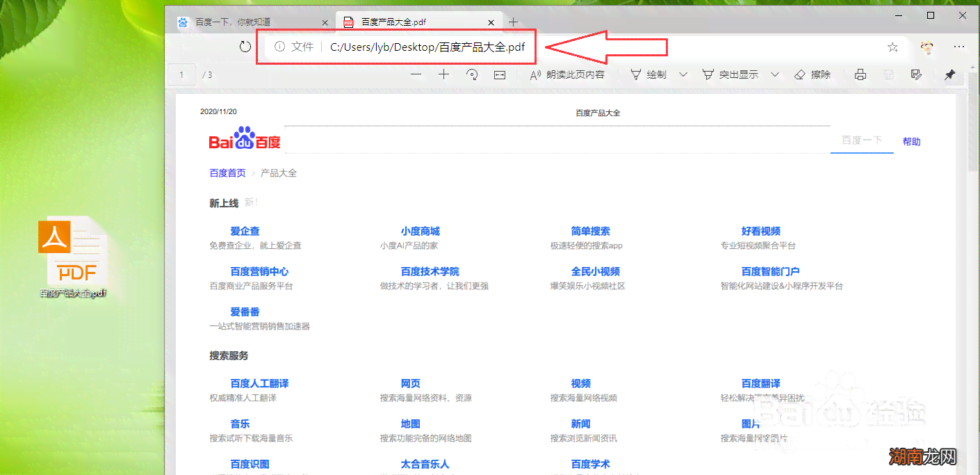Close the 百度一下 tab
This screenshot has height=475, width=980.
(x=325, y=22)
